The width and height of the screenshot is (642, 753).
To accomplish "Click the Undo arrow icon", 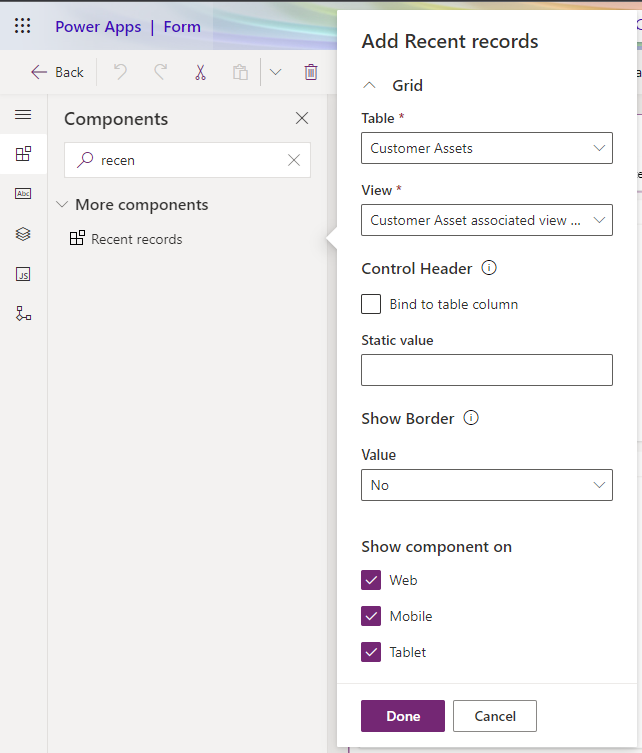I will (121, 72).
